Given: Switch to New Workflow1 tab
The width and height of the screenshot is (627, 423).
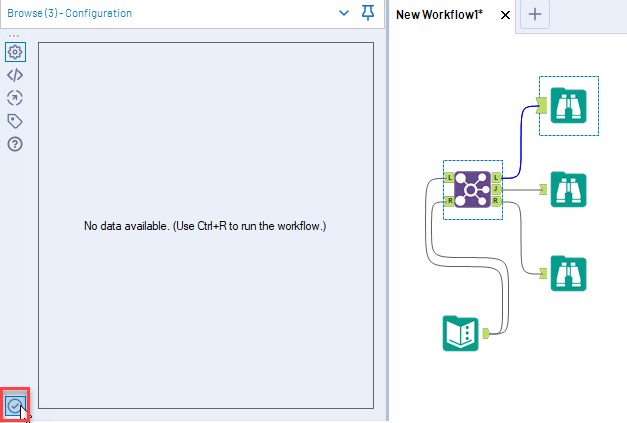Looking at the screenshot, I should click(x=439, y=15).
